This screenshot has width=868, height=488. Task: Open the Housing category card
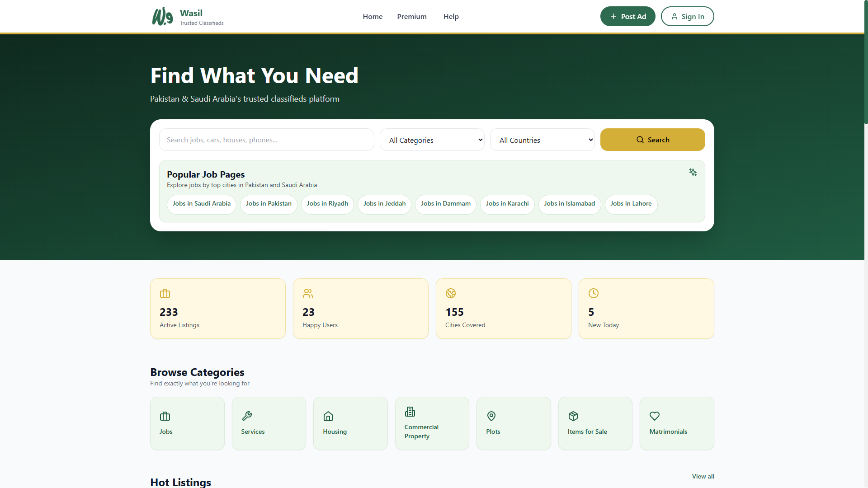click(350, 423)
